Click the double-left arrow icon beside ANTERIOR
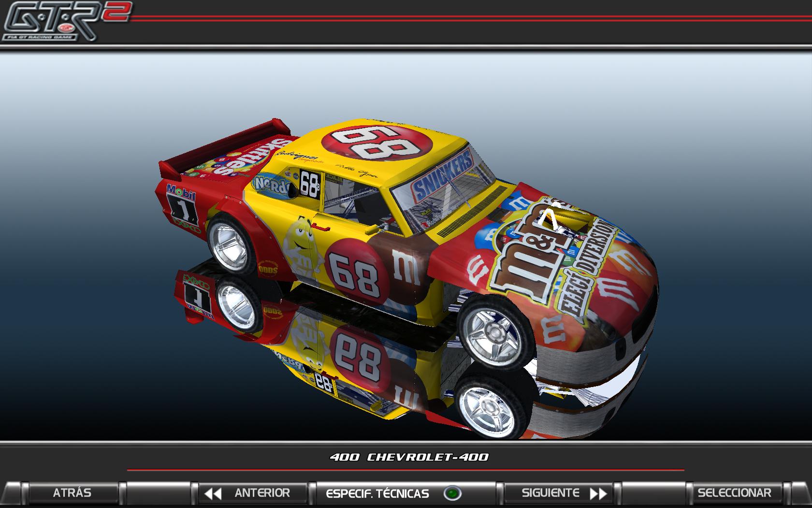812x508 pixels. pos(213,493)
